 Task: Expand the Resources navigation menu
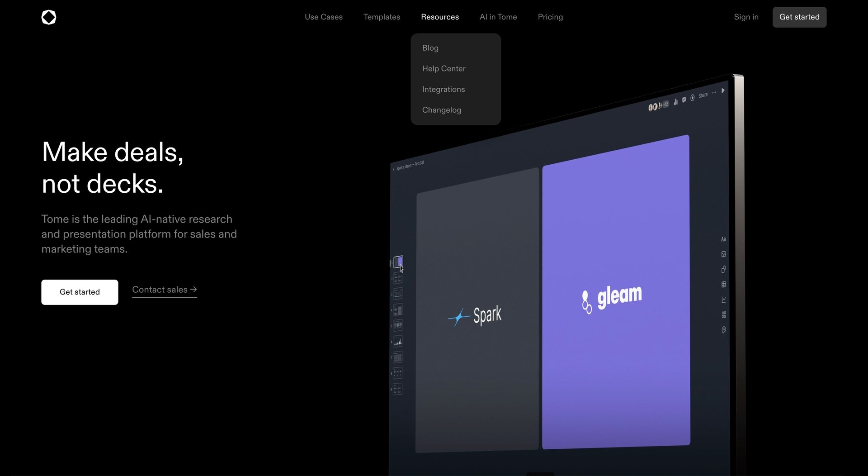[x=439, y=17]
